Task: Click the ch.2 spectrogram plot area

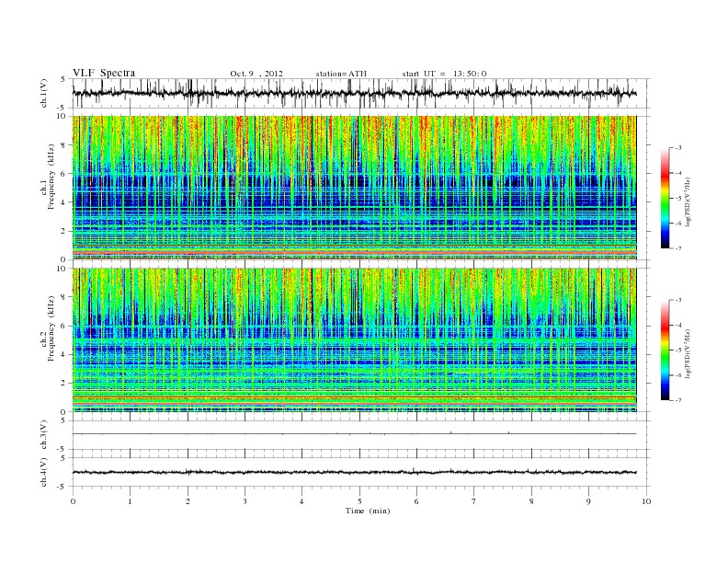Action: (x=355, y=340)
